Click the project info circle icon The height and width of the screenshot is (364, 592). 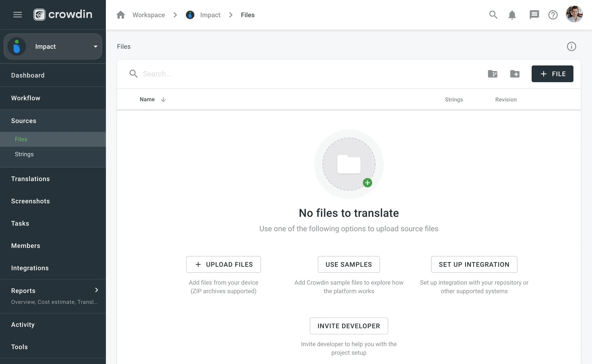(x=571, y=46)
